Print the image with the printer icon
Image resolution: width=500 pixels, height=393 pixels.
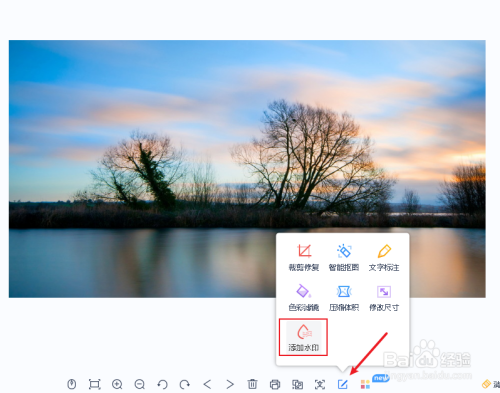[275, 384]
